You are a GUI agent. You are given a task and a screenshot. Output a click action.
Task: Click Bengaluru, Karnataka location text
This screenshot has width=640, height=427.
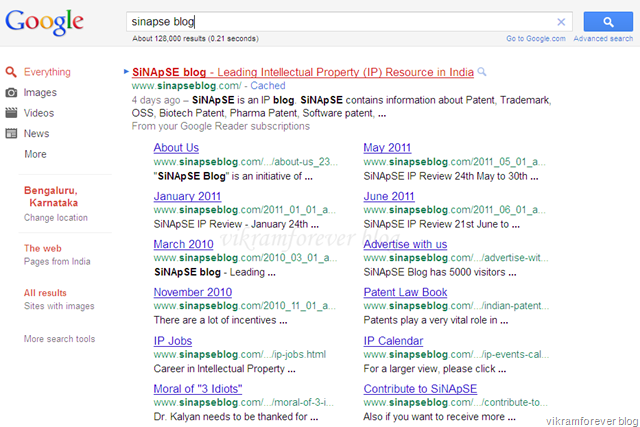tap(51, 197)
